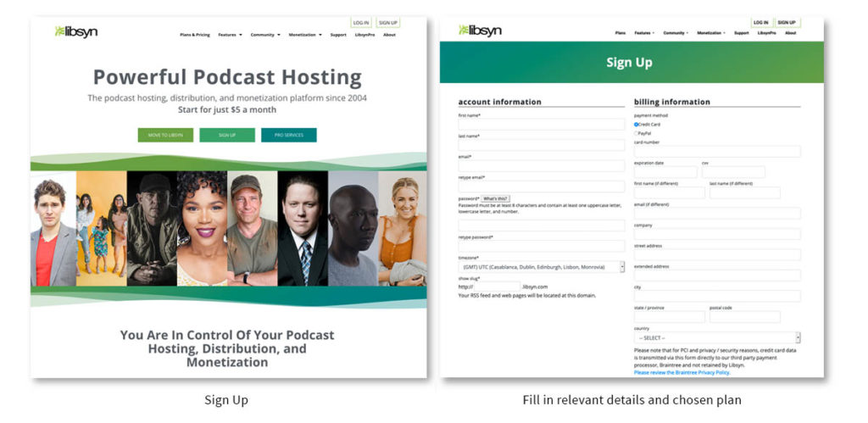Click the email field
This screenshot has width=868, height=423.
click(542, 166)
